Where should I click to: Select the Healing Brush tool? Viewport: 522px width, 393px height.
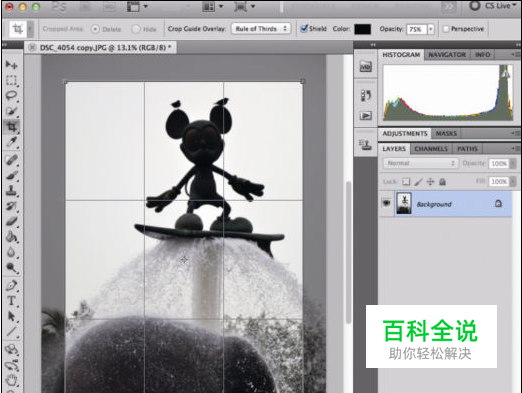(x=11, y=160)
